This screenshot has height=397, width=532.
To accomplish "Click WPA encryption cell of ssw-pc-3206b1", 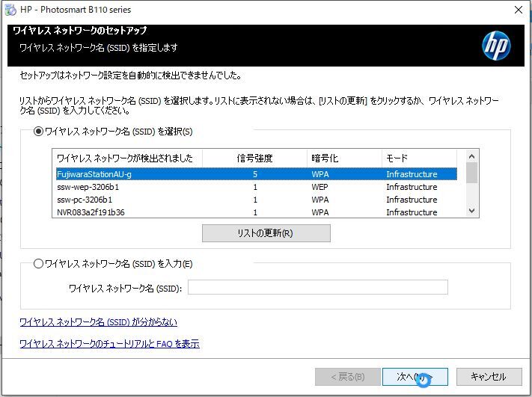I will tap(320, 200).
